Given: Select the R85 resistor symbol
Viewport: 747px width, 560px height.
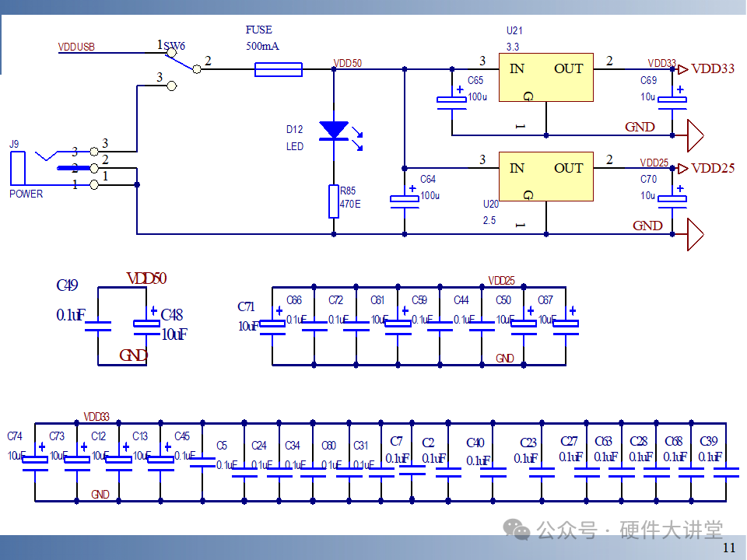Looking at the screenshot, I should (334, 201).
